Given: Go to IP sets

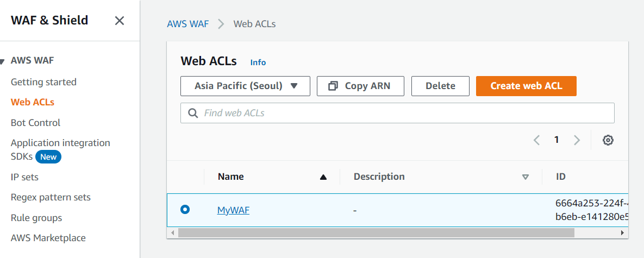Looking at the screenshot, I should coord(24,177).
